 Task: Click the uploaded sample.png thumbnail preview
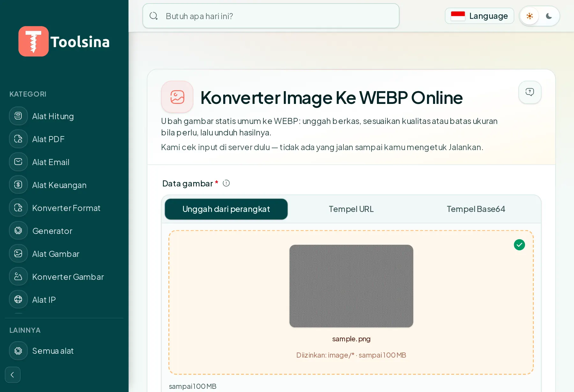[351, 286]
